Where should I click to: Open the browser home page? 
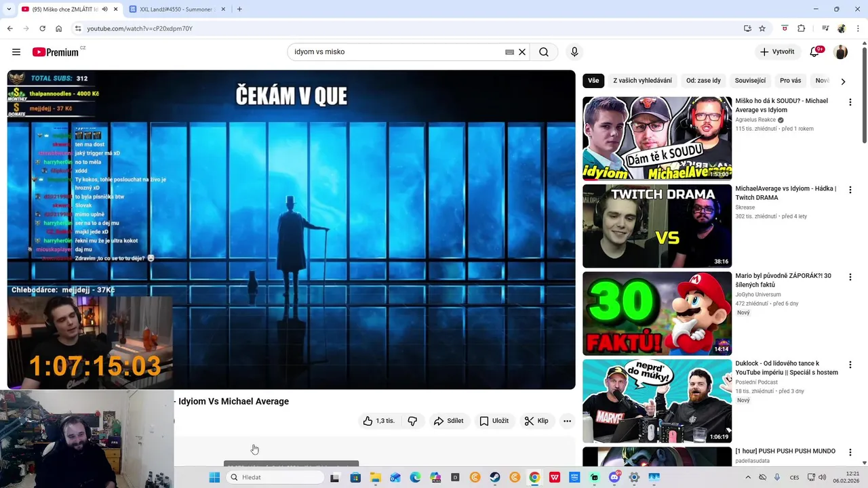point(58,28)
